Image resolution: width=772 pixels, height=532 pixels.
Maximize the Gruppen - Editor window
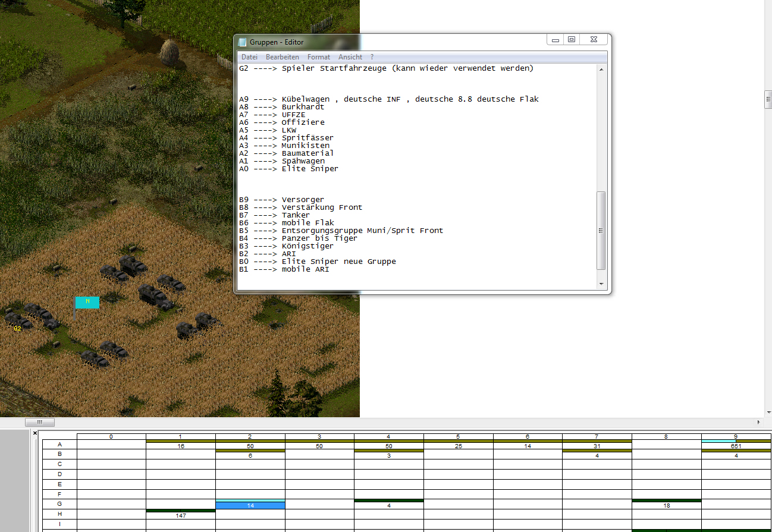pyautogui.click(x=572, y=40)
